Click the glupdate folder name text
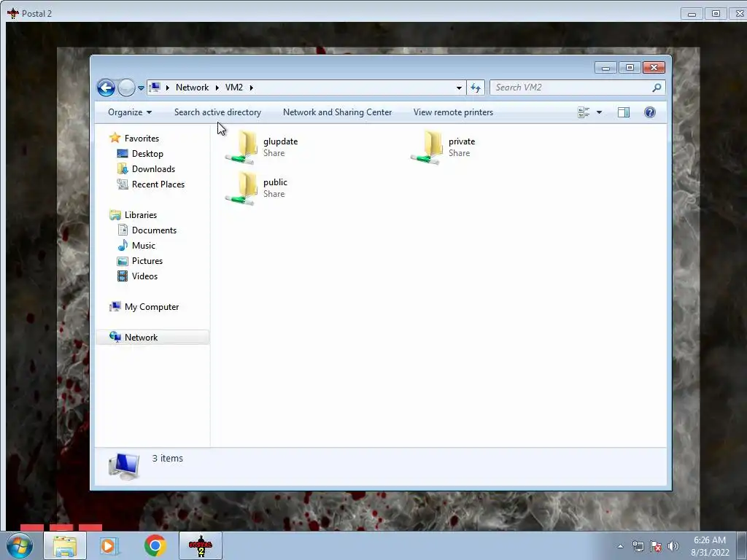Image resolution: width=747 pixels, height=560 pixels. click(x=280, y=141)
